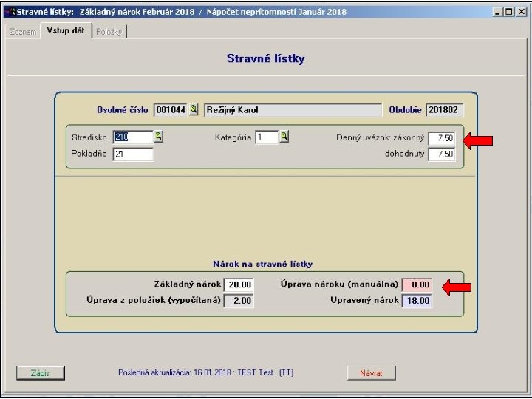Viewport: 532px width, 399px height.
Task: Click the Základný nárok field 20.00
Action: 239,284
